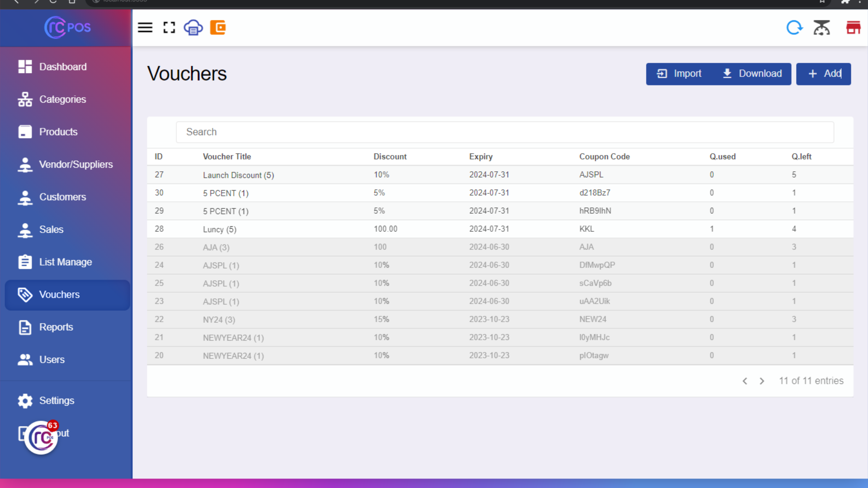Sort by ID column header
868x488 pixels.
(x=159, y=156)
